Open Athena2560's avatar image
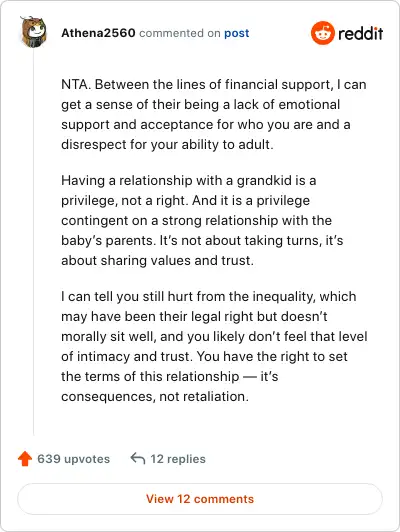Image resolution: width=400 pixels, height=532 pixels. [x=33, y=32]
